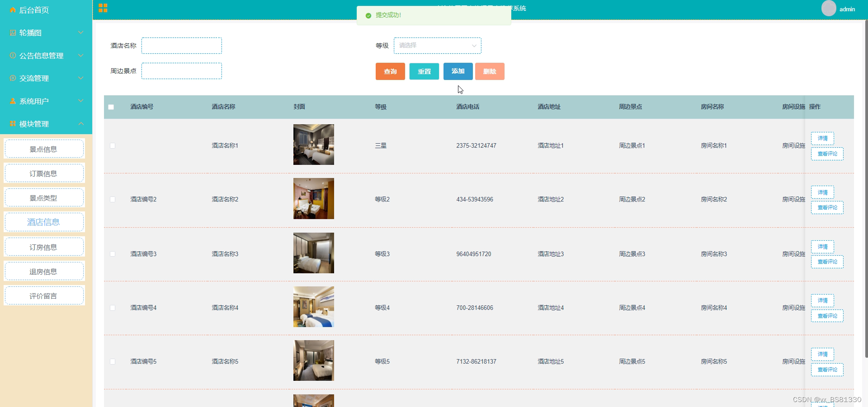The image size is (868, 407).
Task: Open the 景点信息 module
Action: tap(44, 149)
